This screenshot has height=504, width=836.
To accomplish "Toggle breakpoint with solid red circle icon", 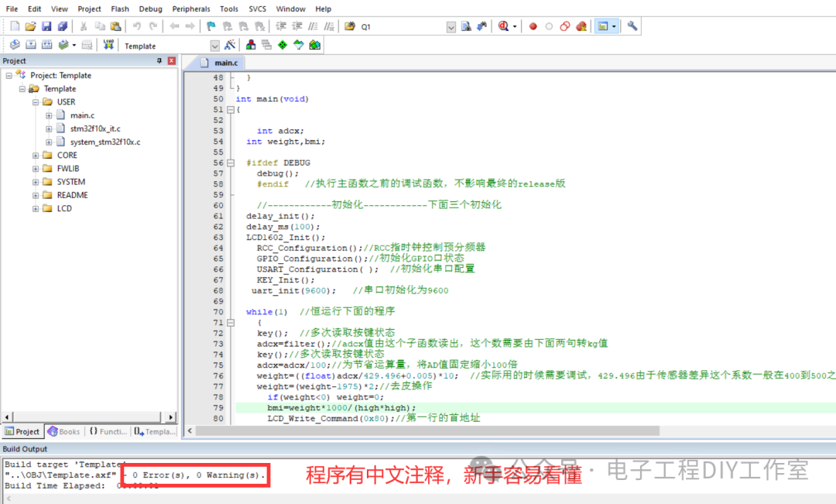I will 533,26.
